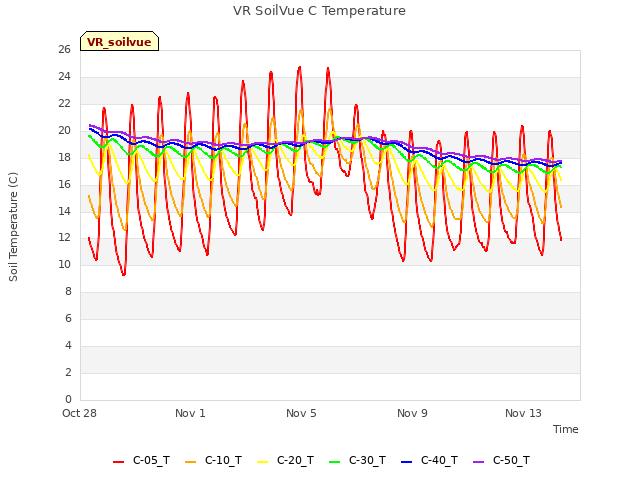Screen dimensions: 640x480
Task: Click the 26 y-axis tick label
Action: 64,50
